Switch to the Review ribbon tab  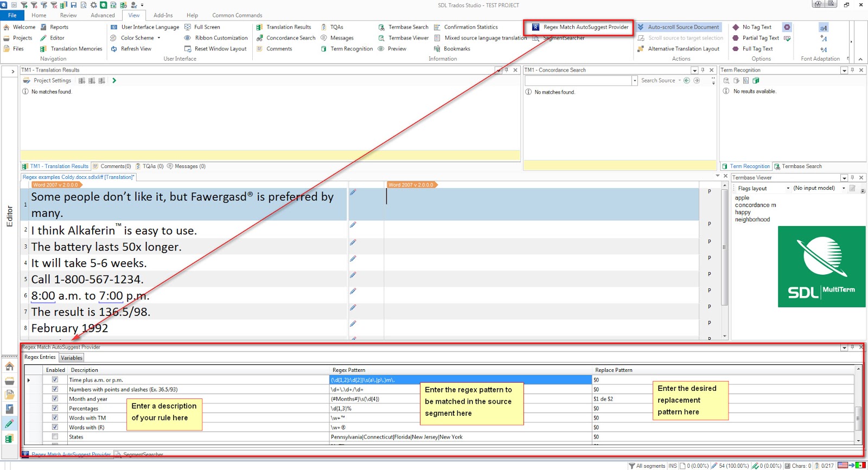point(68,15)
